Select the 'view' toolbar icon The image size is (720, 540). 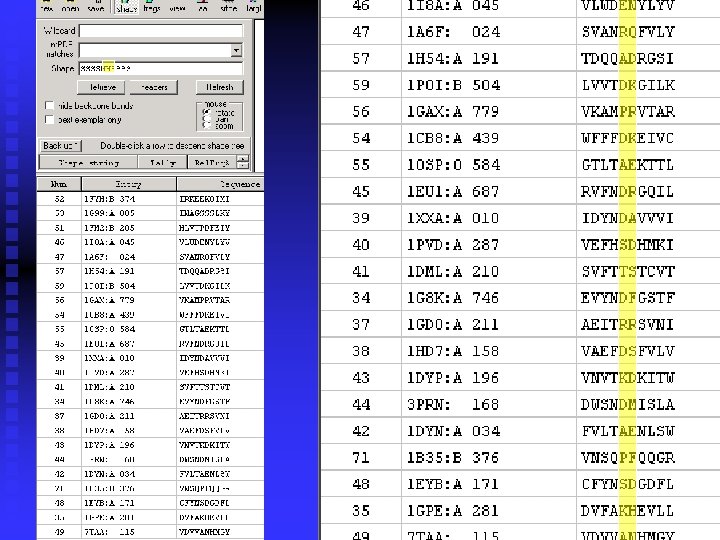177,6
